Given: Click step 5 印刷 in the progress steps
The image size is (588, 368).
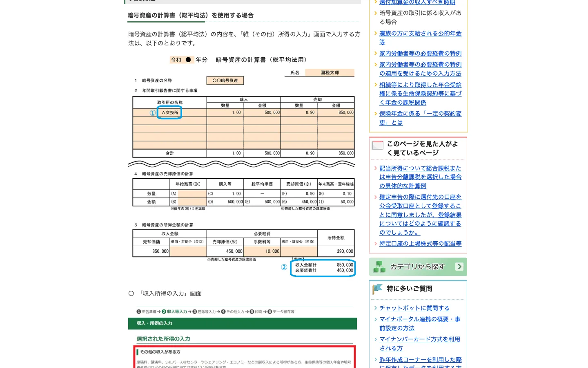Looking at the screenshot, I should [256, 312].
